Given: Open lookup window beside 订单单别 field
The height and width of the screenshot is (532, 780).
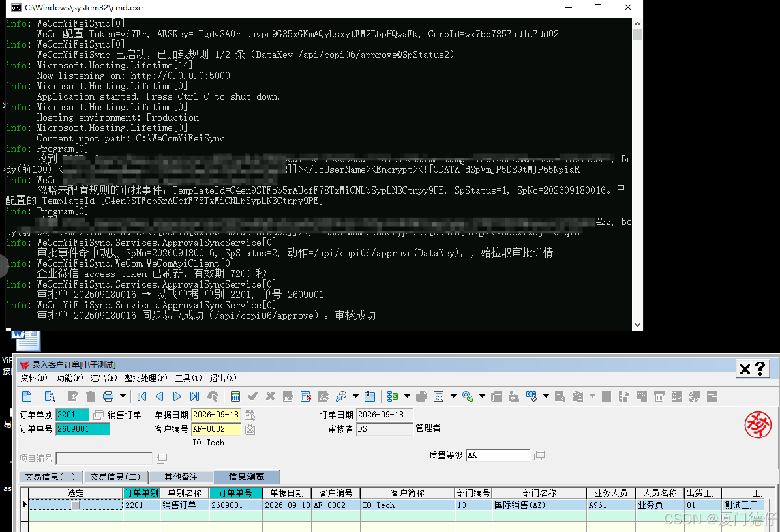Looking at the screenshot, I should coord(98,415).
